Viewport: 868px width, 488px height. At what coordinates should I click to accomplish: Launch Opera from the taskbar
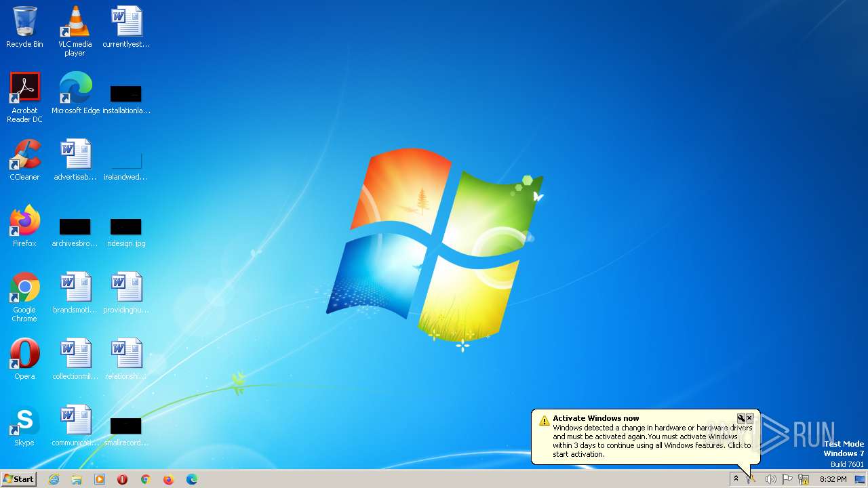click(123, 479)
